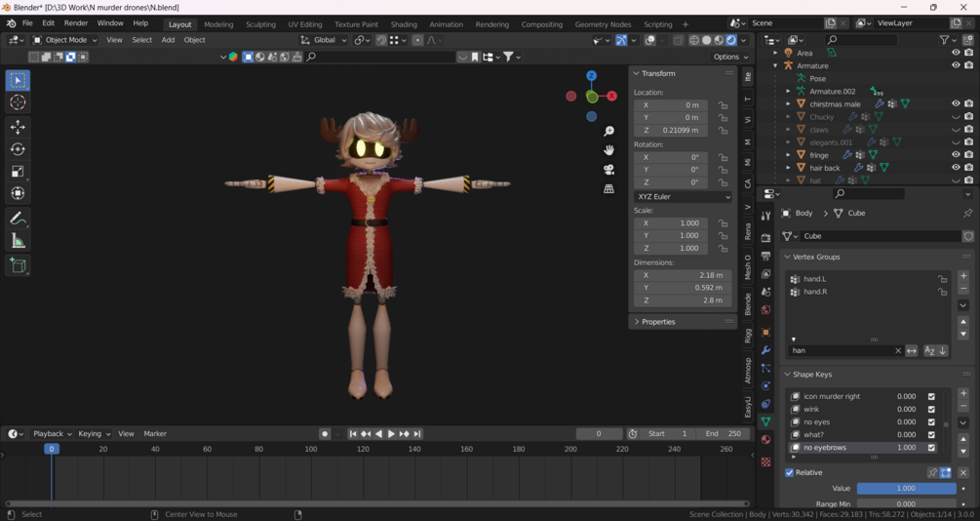Open the viewport Options button
The height and width of the screenshot is (521, 980).
pos(730,57)
